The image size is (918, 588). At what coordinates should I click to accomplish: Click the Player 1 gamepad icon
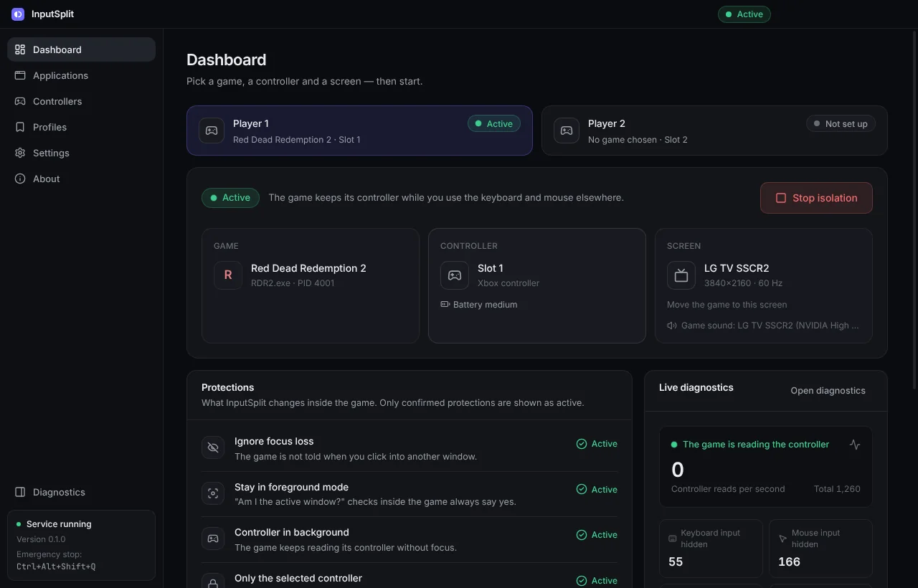tap(212, 131)
